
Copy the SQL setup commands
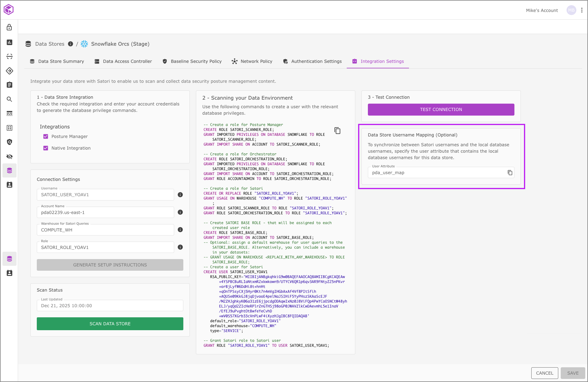point(337,131)
